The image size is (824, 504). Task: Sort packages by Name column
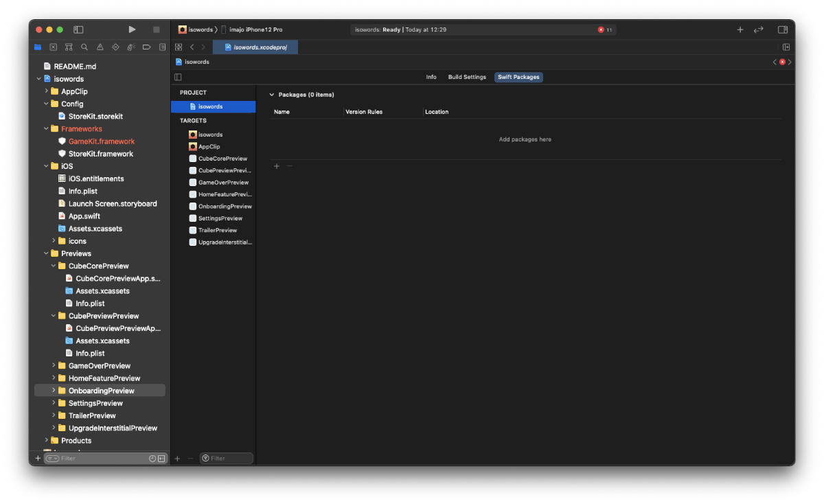pos(282,112)
